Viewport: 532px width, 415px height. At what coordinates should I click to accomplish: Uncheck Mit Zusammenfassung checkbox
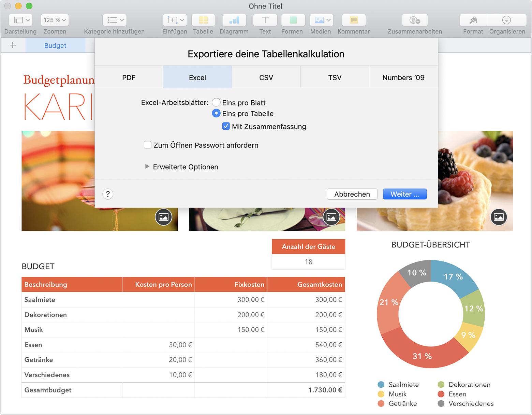(226, 126)
